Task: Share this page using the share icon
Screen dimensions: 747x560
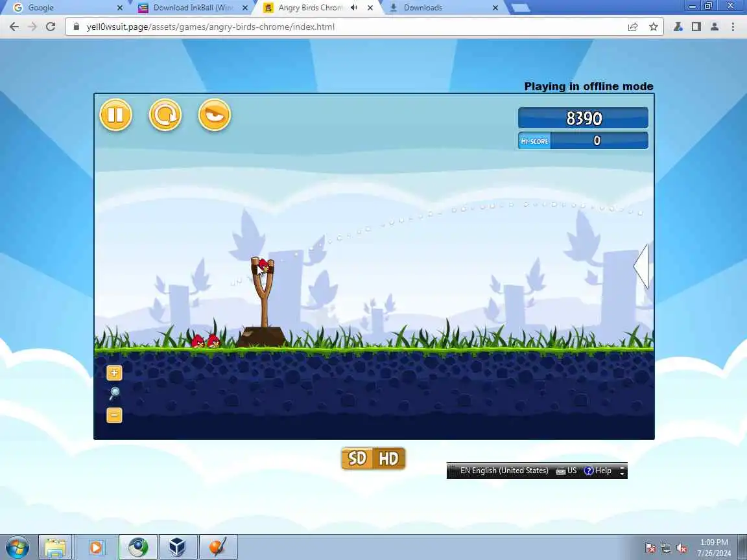Action: coord(633,27)
